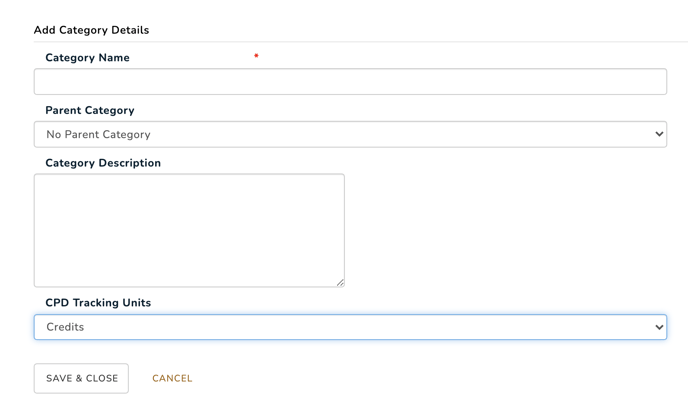This screenshot has width=688, height=416.
Task: Focus the Category Name text field
Action: pos(350,82)
